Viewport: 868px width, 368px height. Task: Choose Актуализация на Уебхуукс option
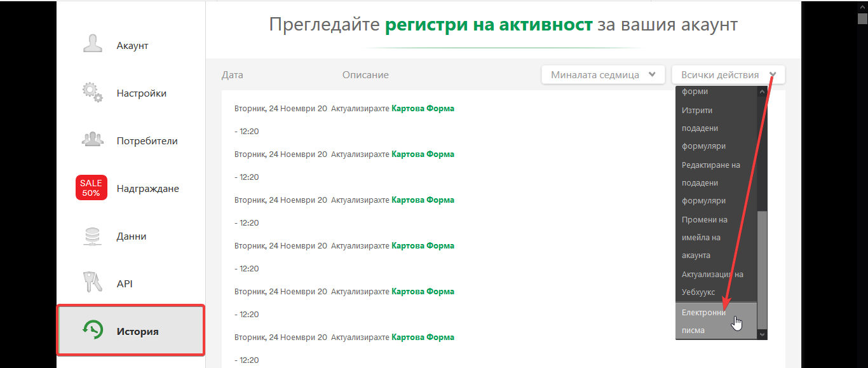click(x=712, y=283)
